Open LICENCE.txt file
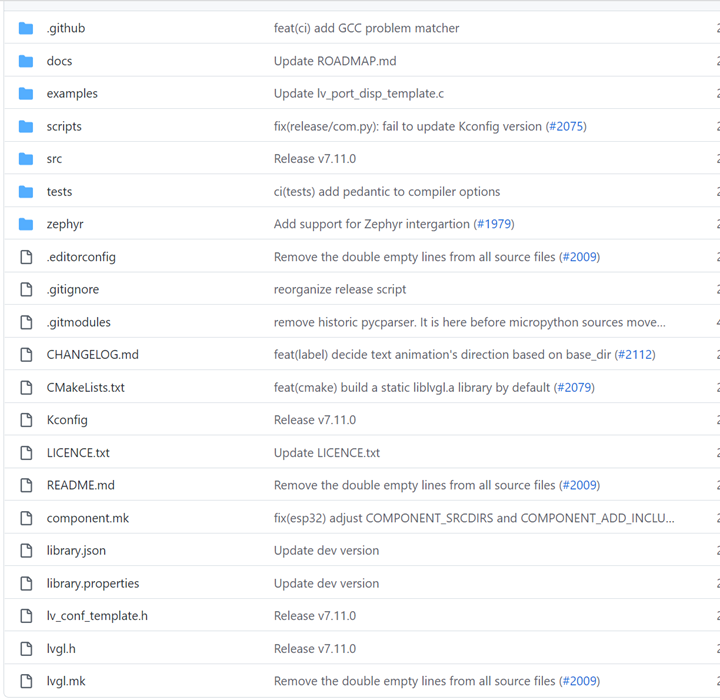Screen dimensions: 720x700 click(x=78, y=452)
